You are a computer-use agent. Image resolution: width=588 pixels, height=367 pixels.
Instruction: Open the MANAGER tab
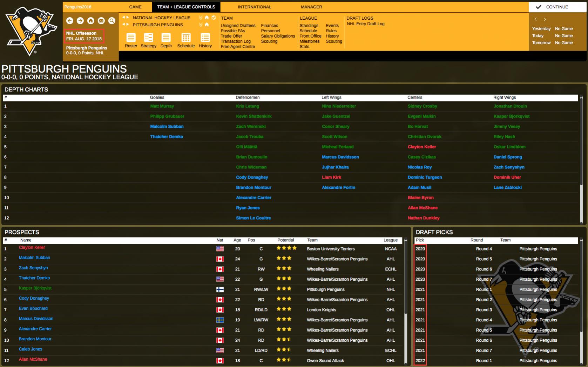pyautogui.click(x=311, y=7)
